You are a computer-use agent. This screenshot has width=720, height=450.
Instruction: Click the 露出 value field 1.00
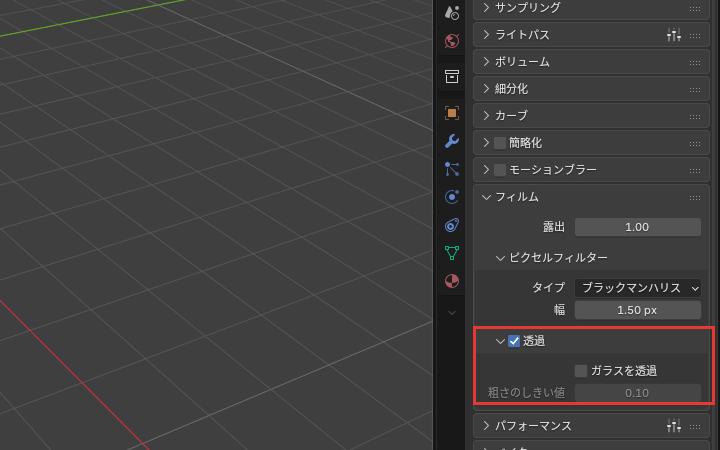(x=638, y=227)
